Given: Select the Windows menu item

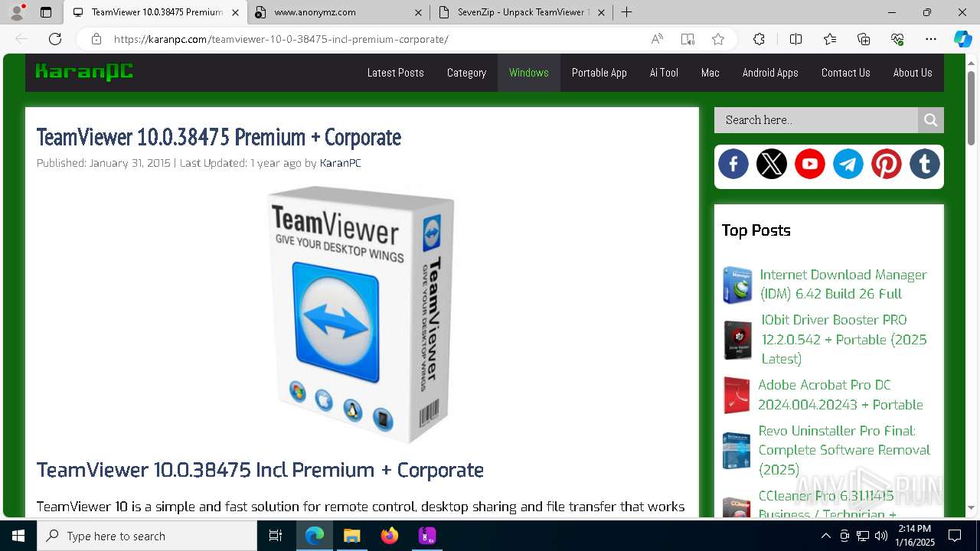Looking at the screenshot, I should pos(529,73).
